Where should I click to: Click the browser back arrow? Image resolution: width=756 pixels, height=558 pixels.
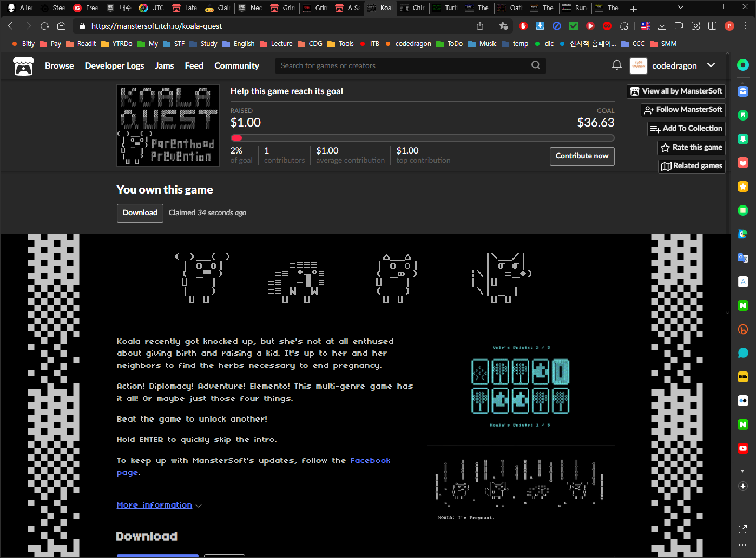11,26
